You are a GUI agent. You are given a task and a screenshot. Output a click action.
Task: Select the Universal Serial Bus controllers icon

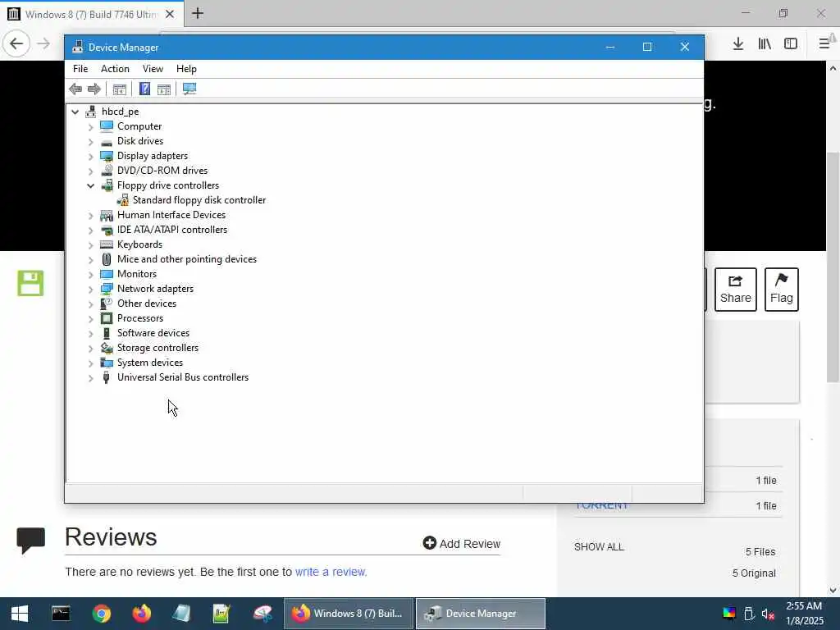(107, 377)
